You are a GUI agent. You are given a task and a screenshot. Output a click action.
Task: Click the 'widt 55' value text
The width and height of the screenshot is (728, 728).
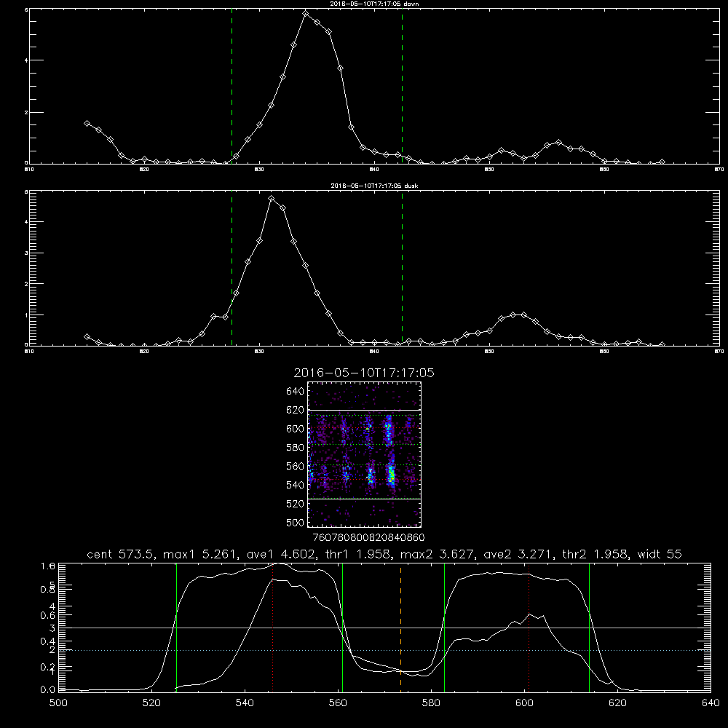click(660, 554)
